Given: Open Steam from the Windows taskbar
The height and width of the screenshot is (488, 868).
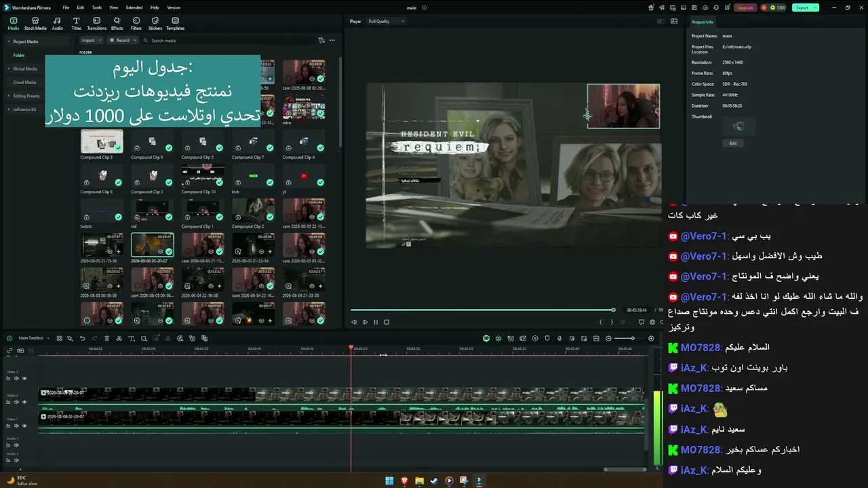Looking at the screenshot, I should point(434,481).
